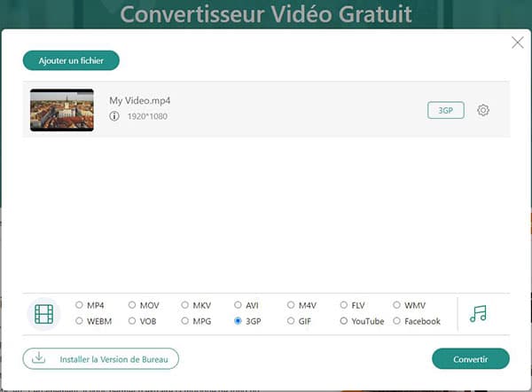Select FLV output format
Image resolution: width=532 pixels, height=392 pixels.
tap(344, 305)
